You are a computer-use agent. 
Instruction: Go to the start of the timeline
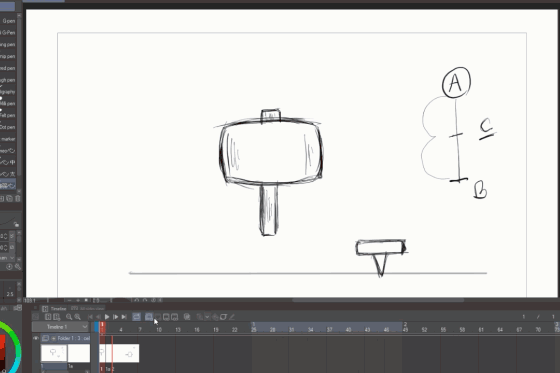click(x=90, y=317)
